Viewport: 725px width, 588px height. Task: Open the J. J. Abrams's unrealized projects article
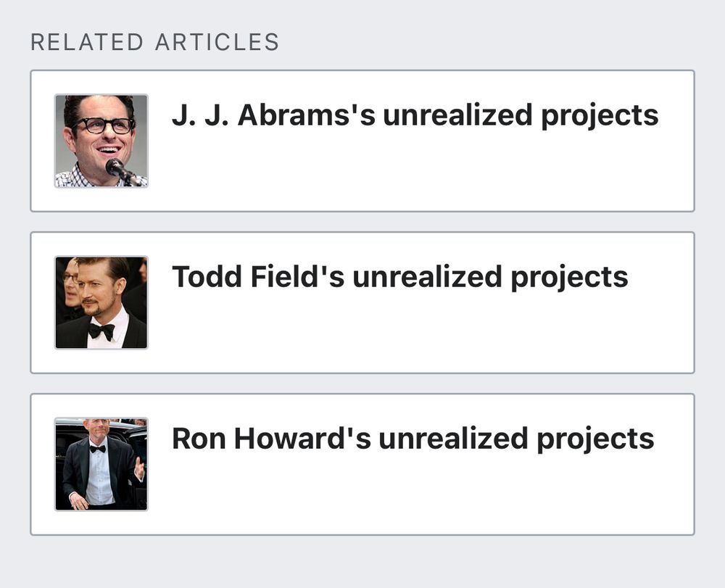click(x=415, y=115)
